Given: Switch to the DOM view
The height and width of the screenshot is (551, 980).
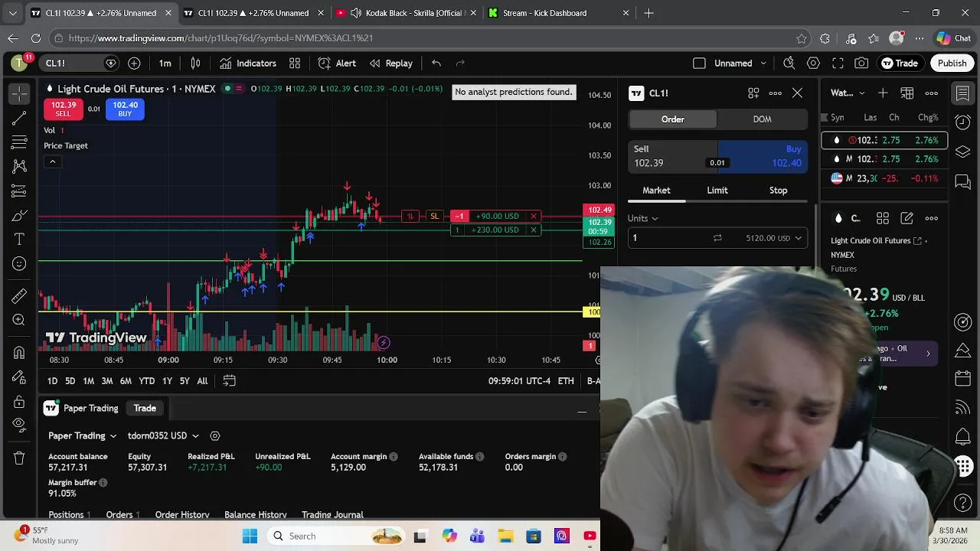Looking at the screenshot, I should [x=762, y=119].
